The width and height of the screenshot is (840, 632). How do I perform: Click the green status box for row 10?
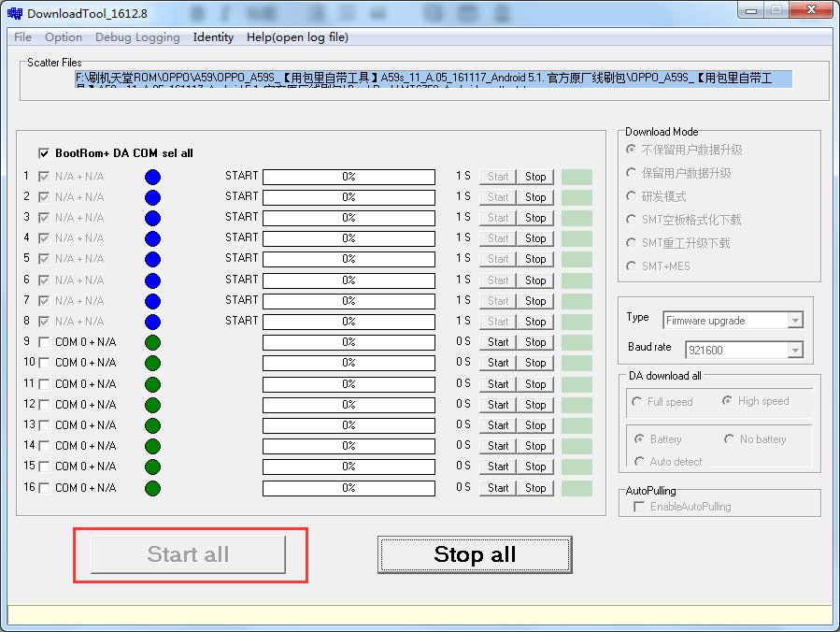577,363
